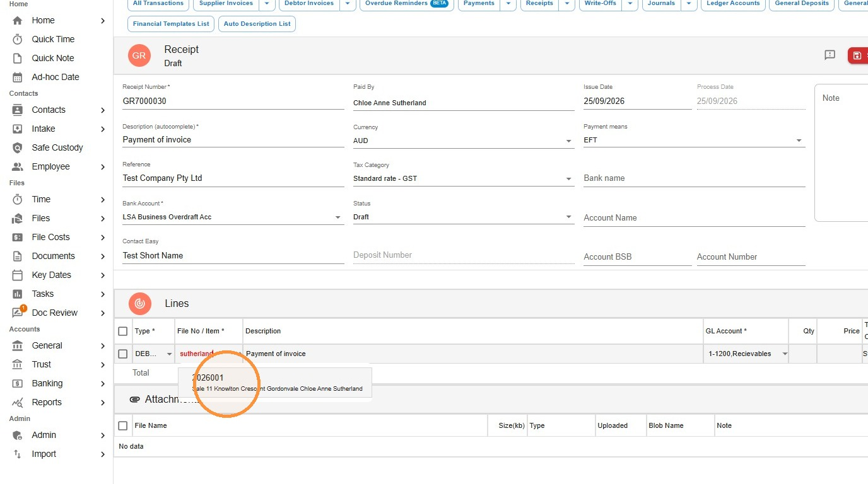868x484 pixels.
Task: Open the Time stopwatch icon
Action: click(18, 199)
